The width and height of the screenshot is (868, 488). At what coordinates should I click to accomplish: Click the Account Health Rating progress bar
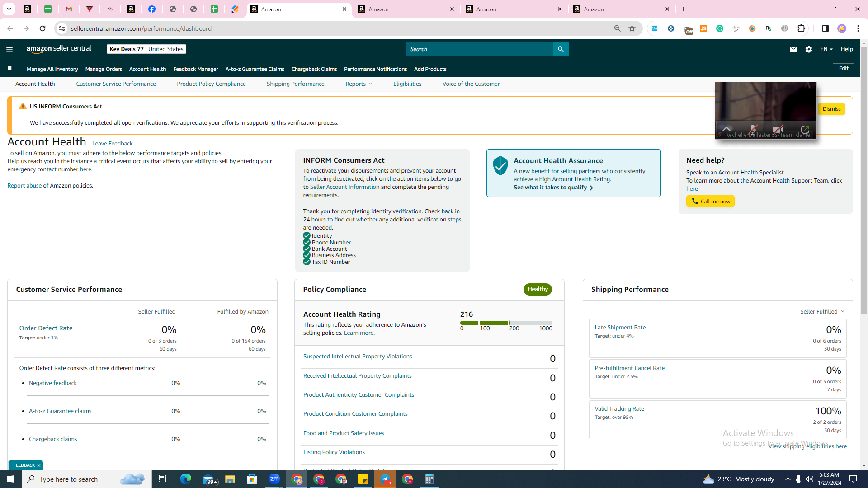point(506,323)
